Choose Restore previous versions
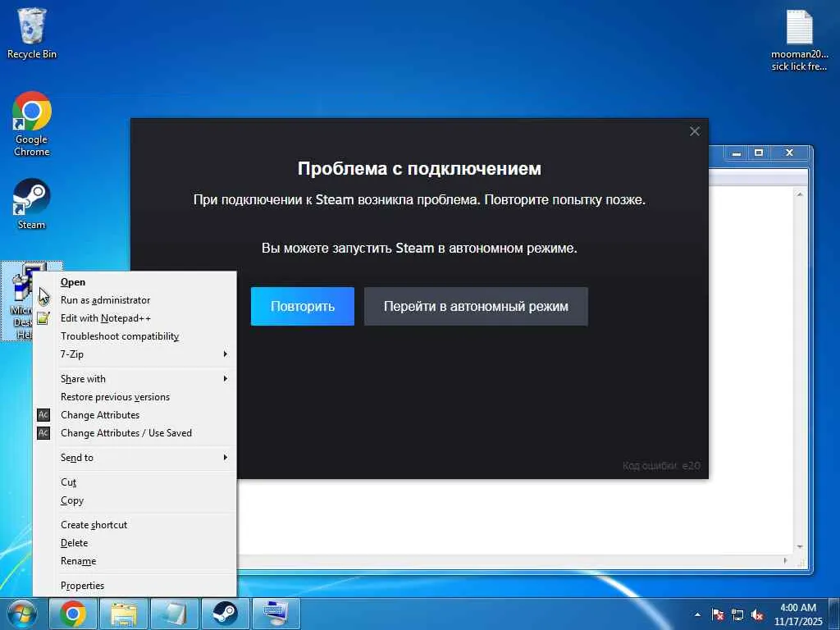Viewport: 840px width, 630px height. (x=135, y=397)
